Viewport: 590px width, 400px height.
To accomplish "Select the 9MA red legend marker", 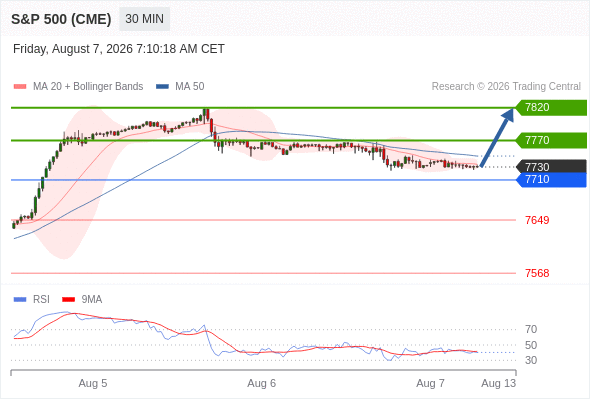I will point(68,300).
